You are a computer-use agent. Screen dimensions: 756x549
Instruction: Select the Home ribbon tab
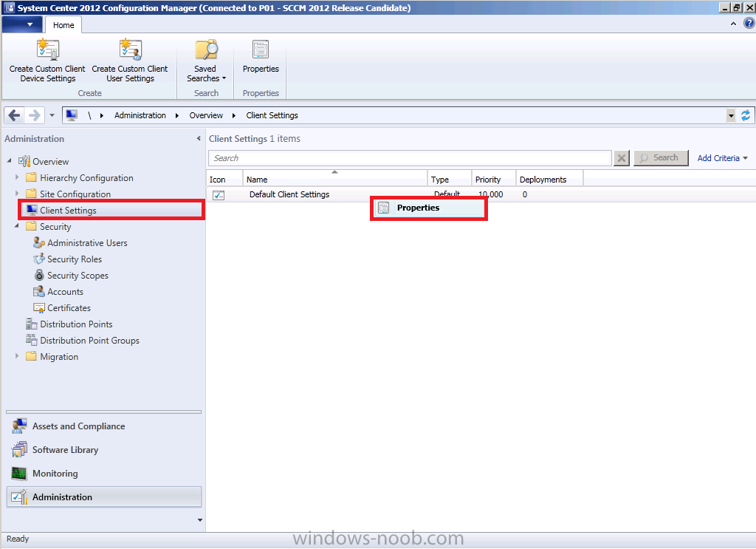(x=63, y=25)
